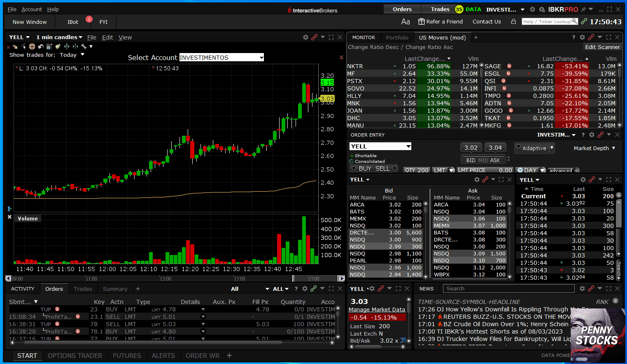Select ASK in the price selector
Screen dimensions: 627x364
click(495, 160)
